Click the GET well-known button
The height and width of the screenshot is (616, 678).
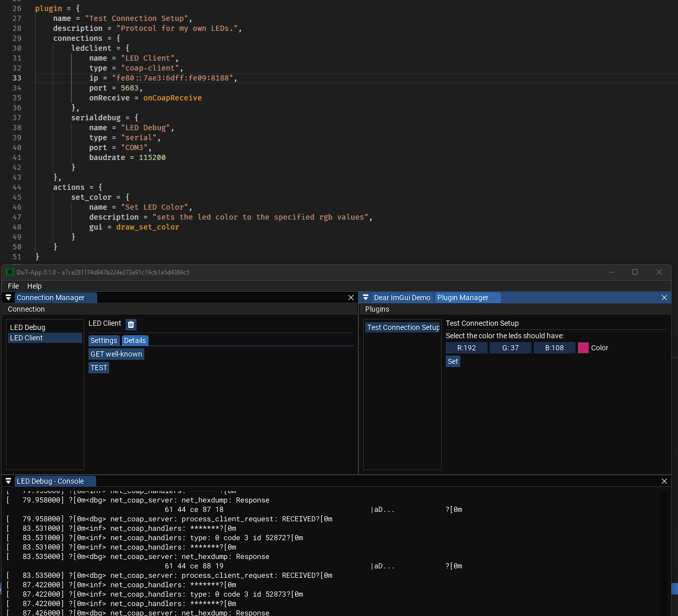(116, 354)
